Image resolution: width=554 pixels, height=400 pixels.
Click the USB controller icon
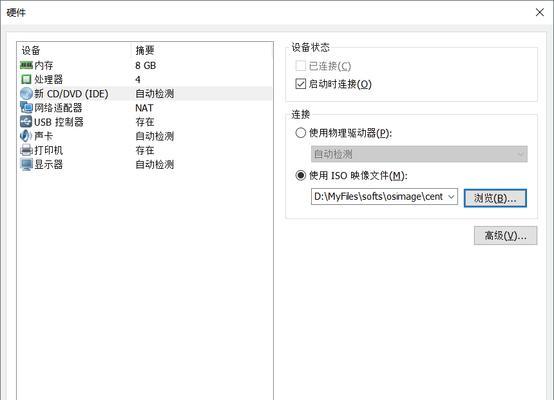(26, 122)
